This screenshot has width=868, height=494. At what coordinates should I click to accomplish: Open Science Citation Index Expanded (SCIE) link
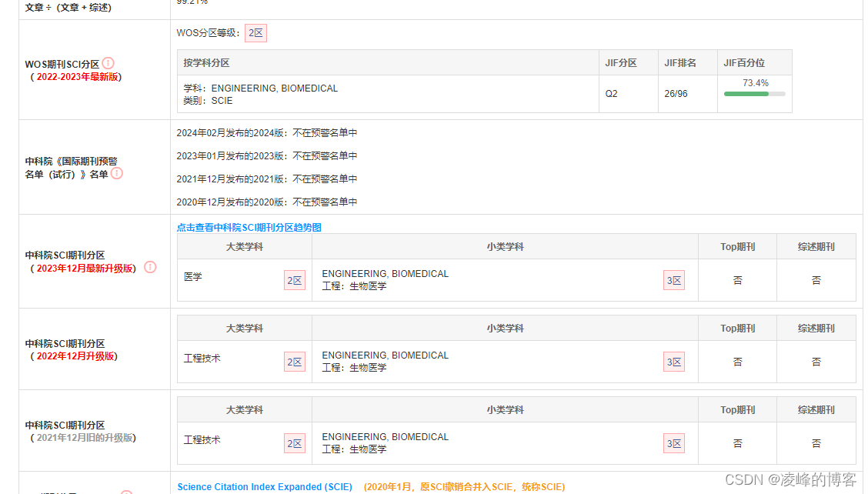tap(265, 487)
